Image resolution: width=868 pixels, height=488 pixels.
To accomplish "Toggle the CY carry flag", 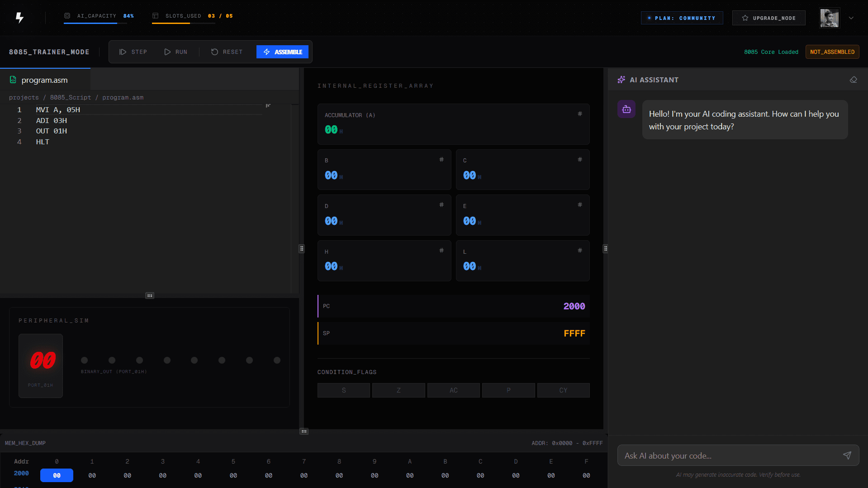I will 563,390.
